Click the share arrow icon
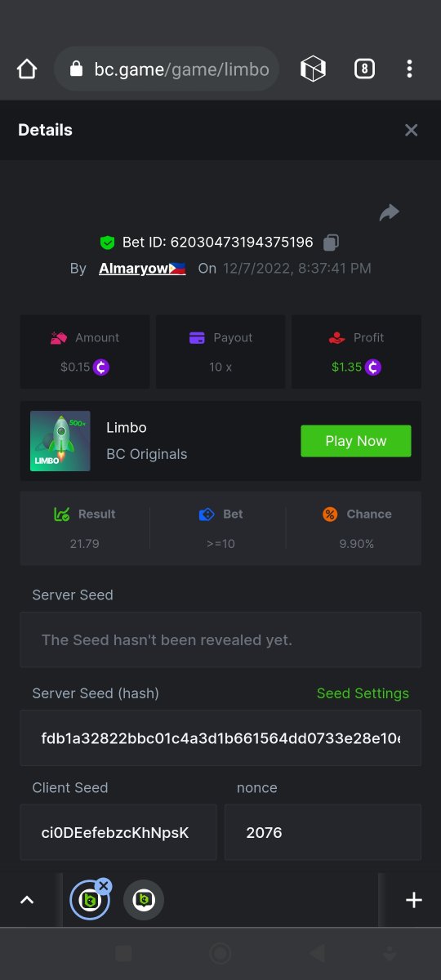Image resolution: width=441 pixels, height=980 pixels. tap(390, 213)
